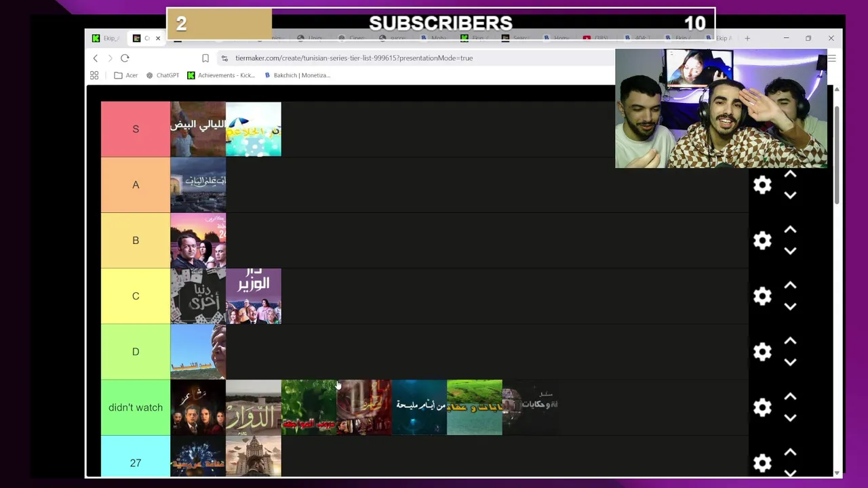Go back in browser history
Image resolution: width=868 pixels, height=488 pixels.
pos(96,58)
